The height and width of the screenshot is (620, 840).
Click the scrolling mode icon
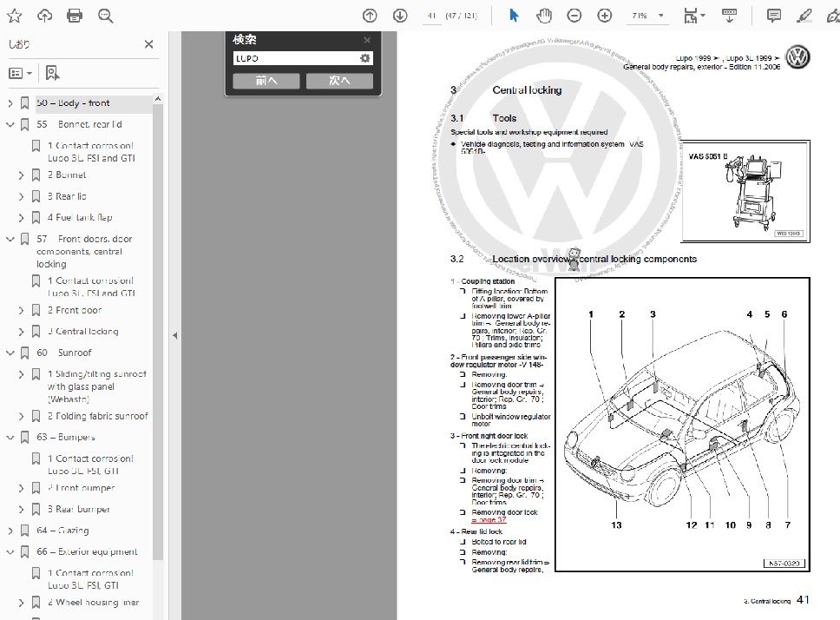[x=729, y=16]
